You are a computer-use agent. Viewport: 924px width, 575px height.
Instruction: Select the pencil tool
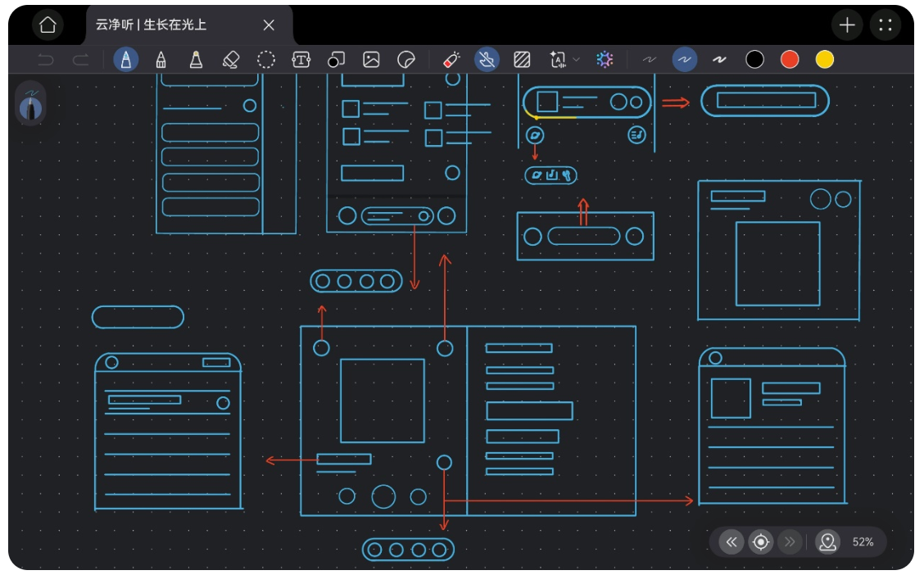tap(161, 60)
